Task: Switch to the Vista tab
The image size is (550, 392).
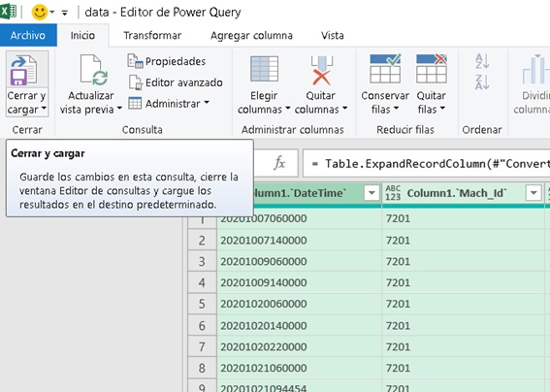Action: 332,35
